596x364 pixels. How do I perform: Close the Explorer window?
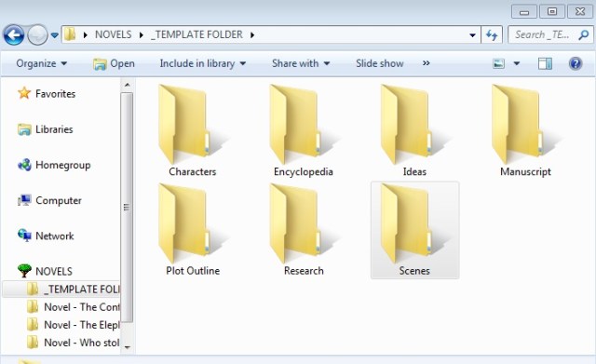[x=580, y=11]
